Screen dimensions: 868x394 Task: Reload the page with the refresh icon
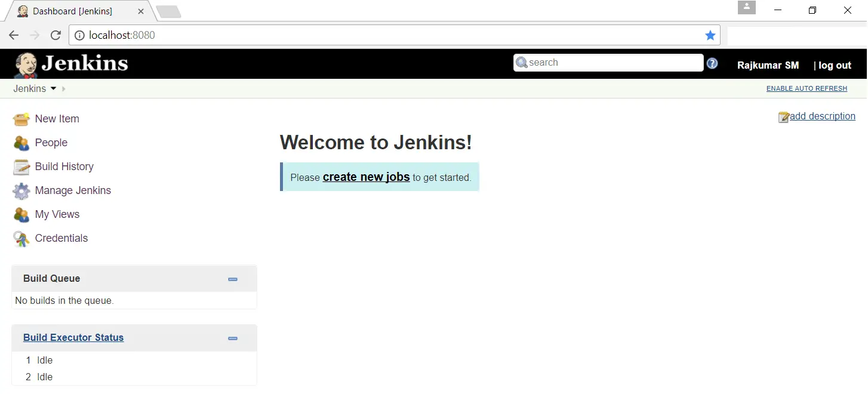pos(56,35)
